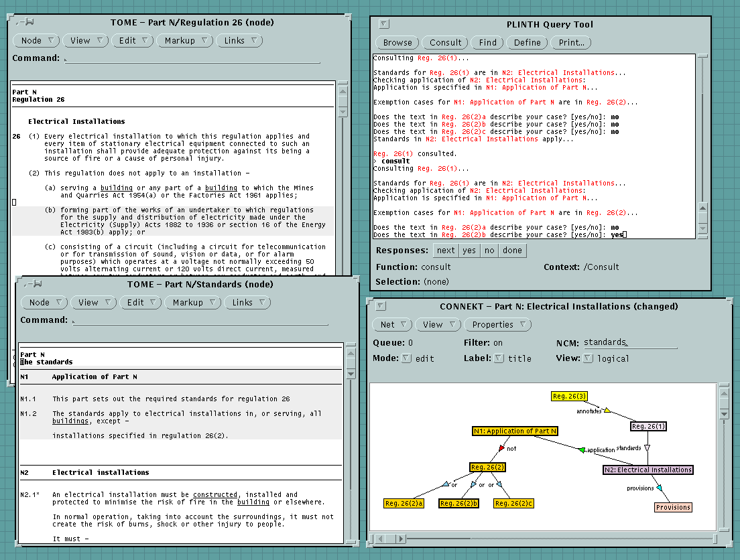Select N1: Application of Part N node
This screenshot has width=740, height=560.
pos(515,431)
